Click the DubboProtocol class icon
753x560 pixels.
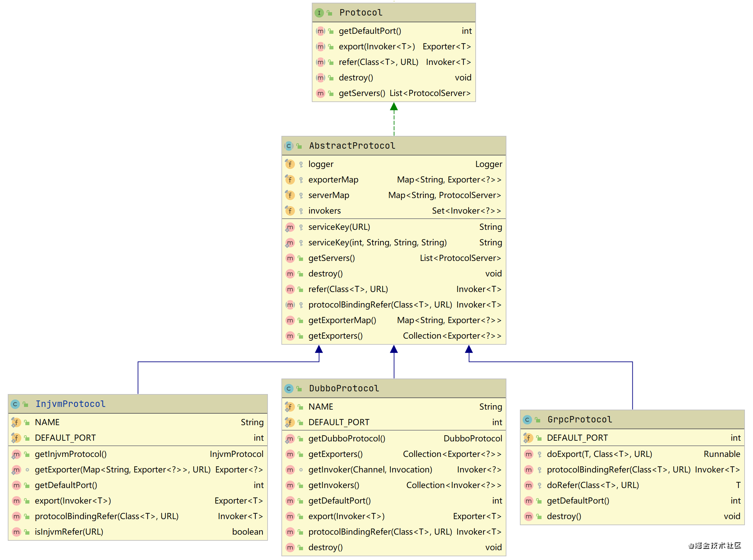point(289,389)
